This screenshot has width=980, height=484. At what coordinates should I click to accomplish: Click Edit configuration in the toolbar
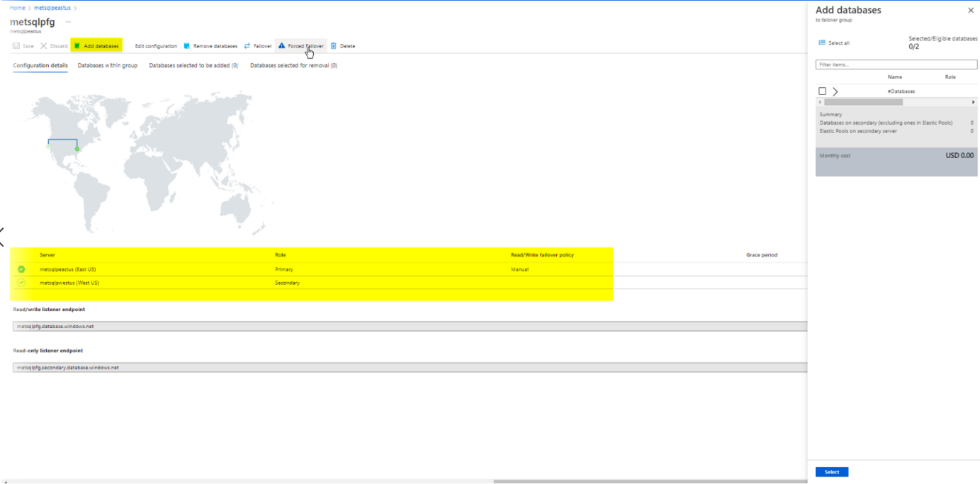point(156,46)
